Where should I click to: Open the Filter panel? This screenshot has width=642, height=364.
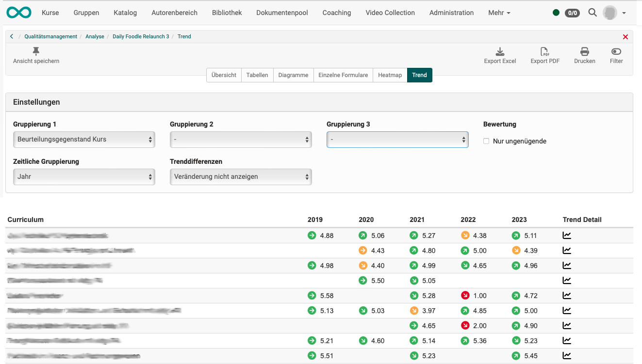616,55
